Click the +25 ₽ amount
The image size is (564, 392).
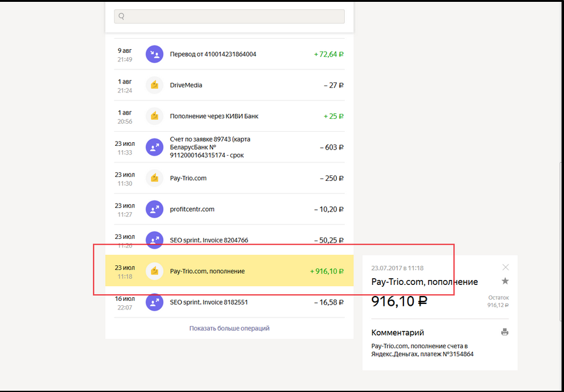click(334, 116)
